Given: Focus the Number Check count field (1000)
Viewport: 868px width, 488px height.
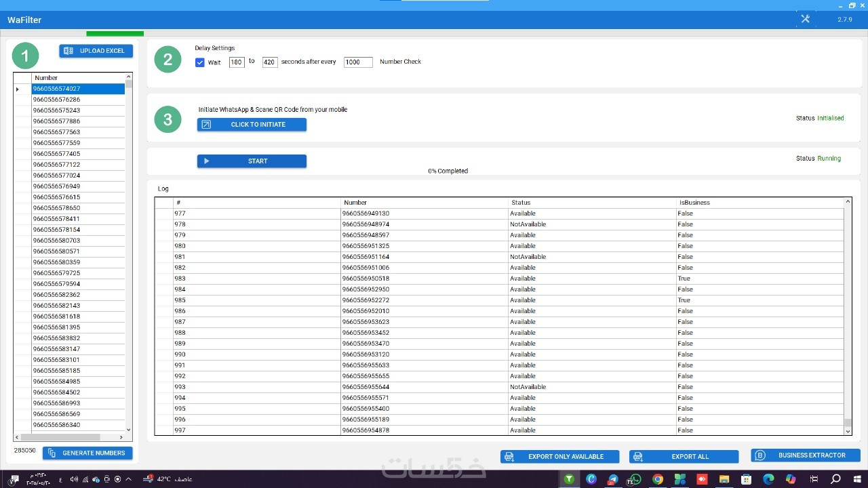Looking at the screenshot, I should pyautogui.click(x=358, y=62).
